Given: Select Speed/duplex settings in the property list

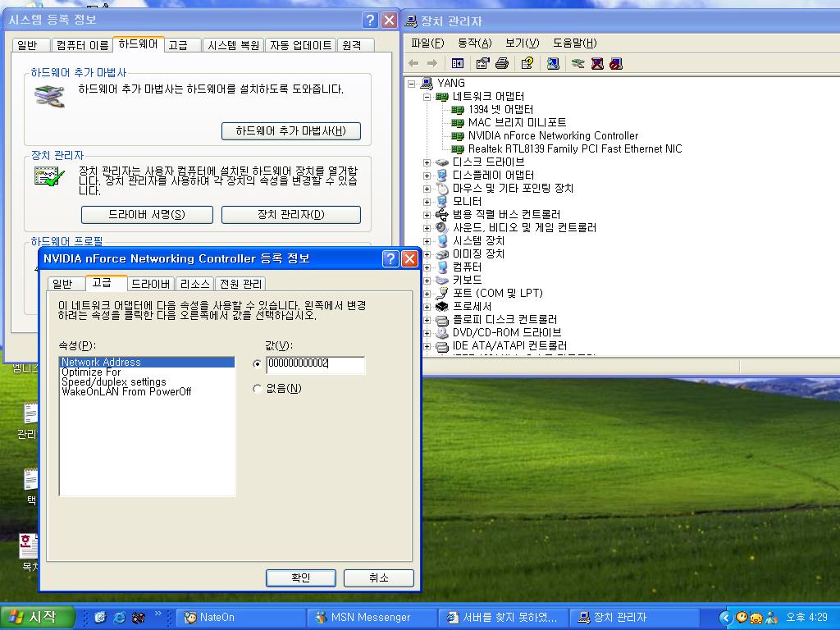Looking at the screenshot, I should 113,382.
